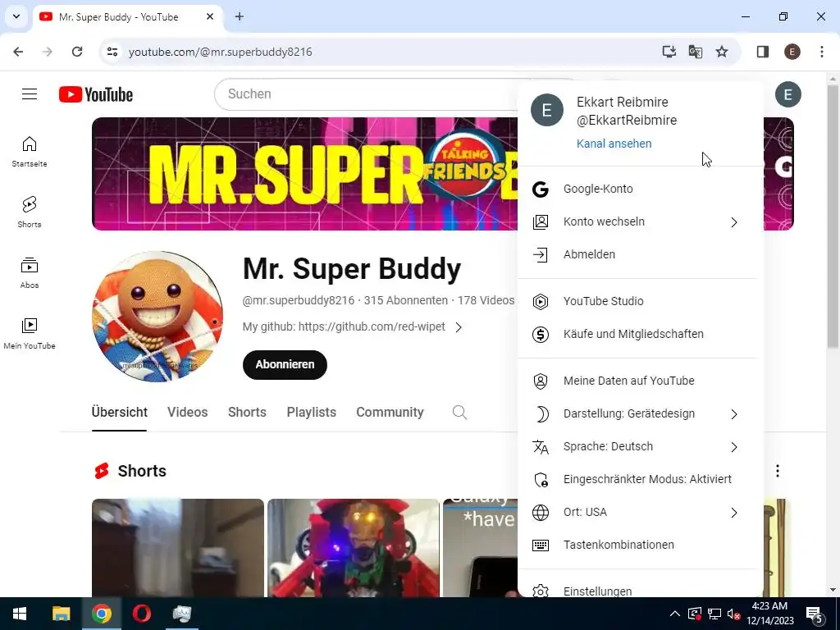Expand Sprache: Deutsch language options
The height and width of the screenshot is (630, 840).
(640, 446)
